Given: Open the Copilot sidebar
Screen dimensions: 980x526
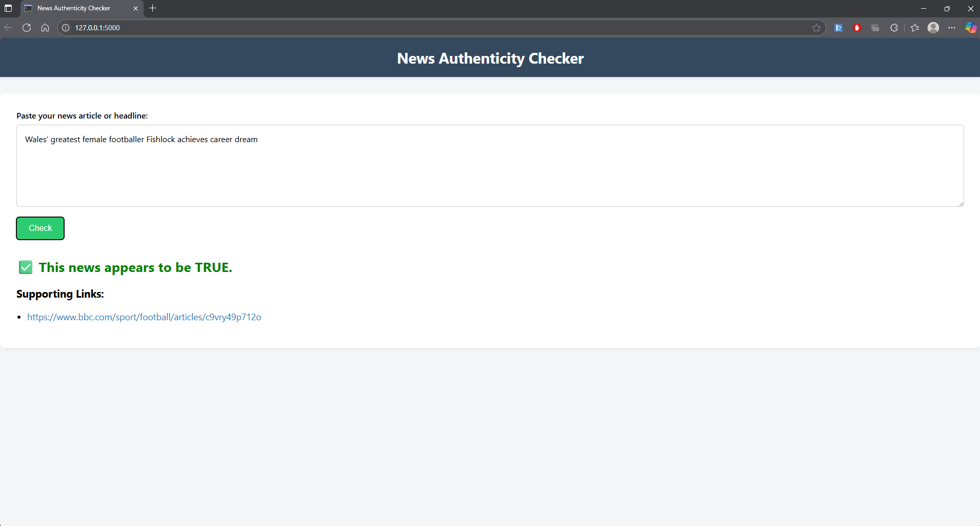Looking at the screenshot, I should 971,28.
